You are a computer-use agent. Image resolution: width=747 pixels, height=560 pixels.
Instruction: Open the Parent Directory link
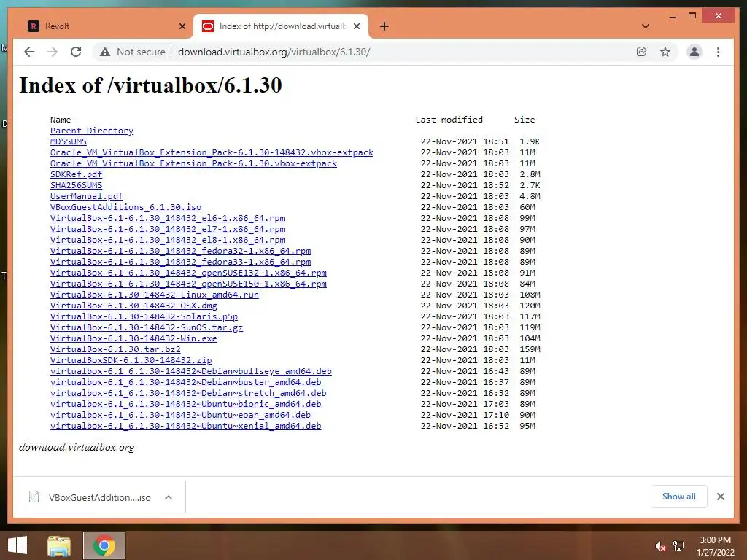[92, 131]
